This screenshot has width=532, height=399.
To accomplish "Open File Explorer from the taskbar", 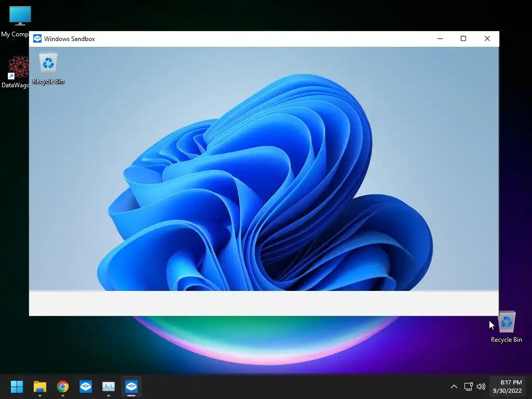I will point(39,387).
